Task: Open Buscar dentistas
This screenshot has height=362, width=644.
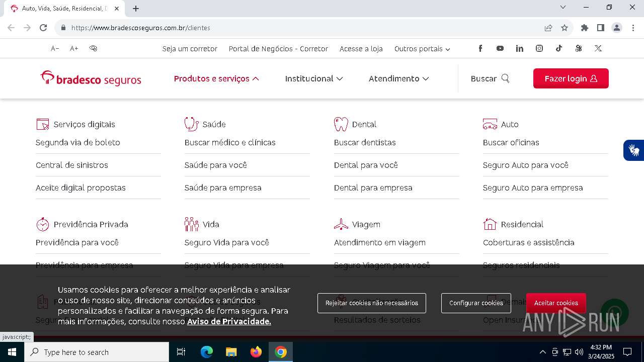Action: (365, 142)
